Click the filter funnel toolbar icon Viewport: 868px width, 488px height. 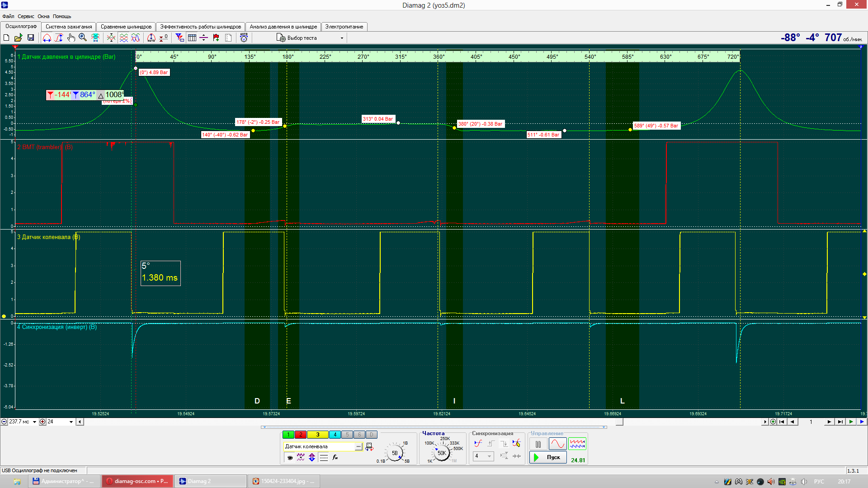coord(180,38)
